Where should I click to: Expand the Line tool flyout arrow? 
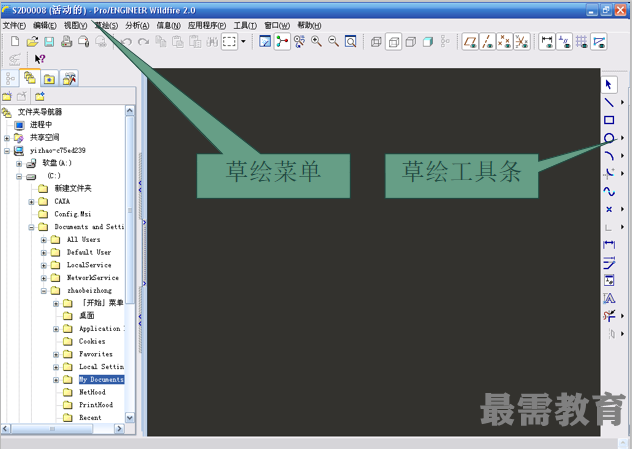(622, 102)
